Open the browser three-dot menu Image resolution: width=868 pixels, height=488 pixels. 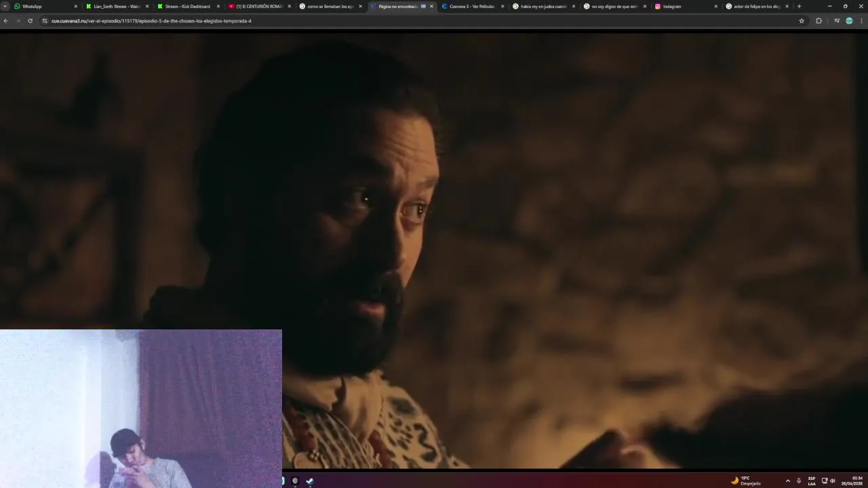pyautogui.click(x=861, y=21)
